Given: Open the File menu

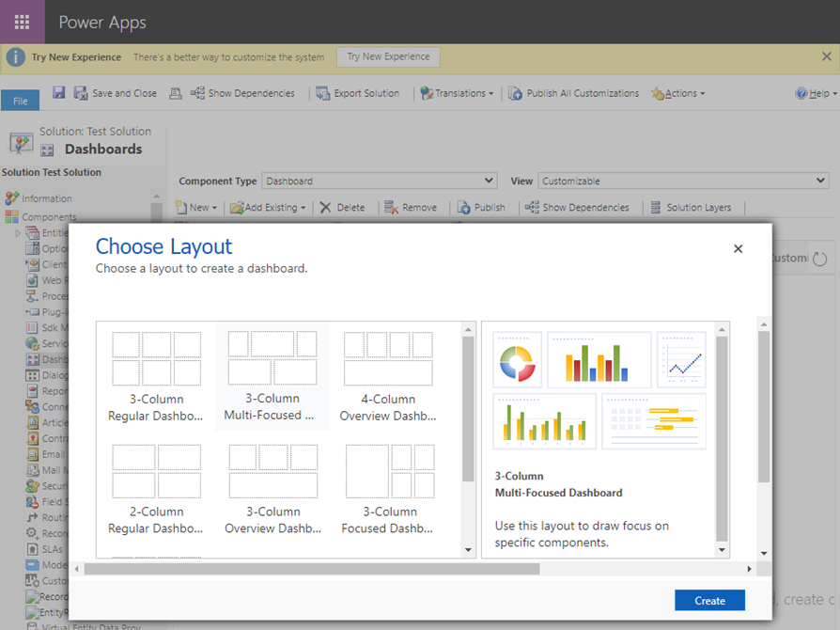Looking at the screenshot, I should click(20, 101).
